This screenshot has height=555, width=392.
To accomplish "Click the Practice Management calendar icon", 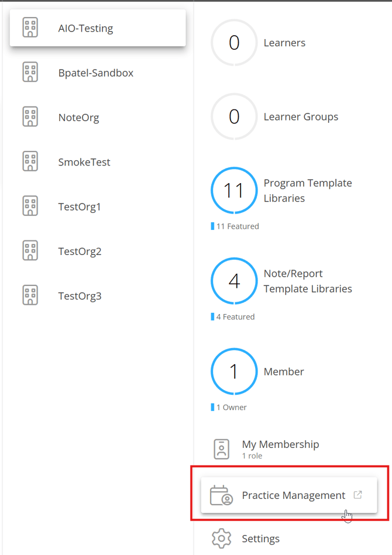I will tap(222, 495).
